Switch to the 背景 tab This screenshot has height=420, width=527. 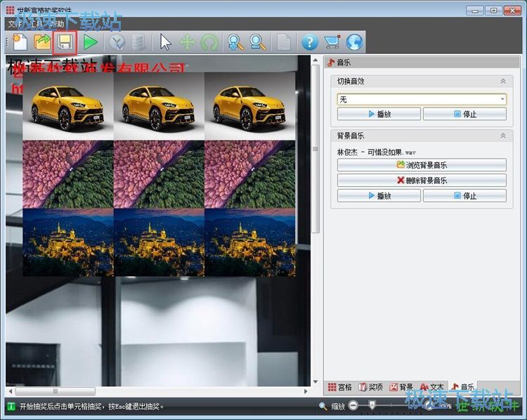point(401,387)
